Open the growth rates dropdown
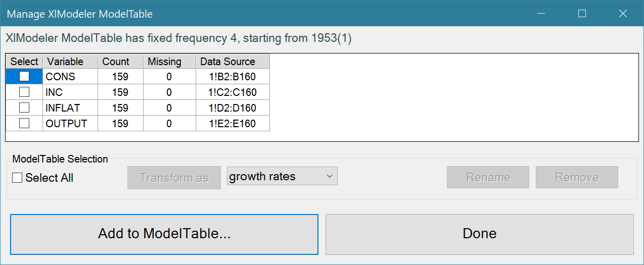 [282, 176]
